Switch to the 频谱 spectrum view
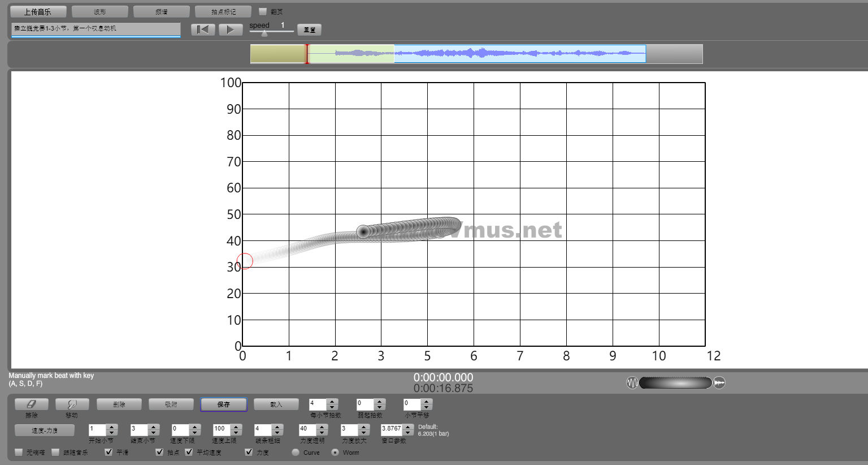The width and height of the screenshot is (868, 465). [162, 11]
